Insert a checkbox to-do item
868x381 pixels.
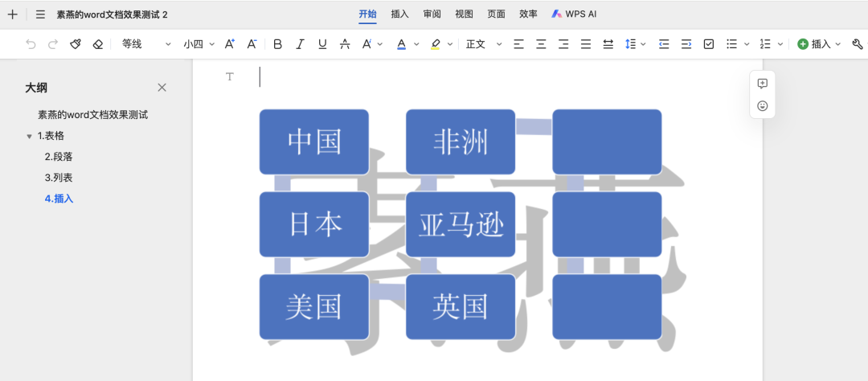click(x=709, y=44)
